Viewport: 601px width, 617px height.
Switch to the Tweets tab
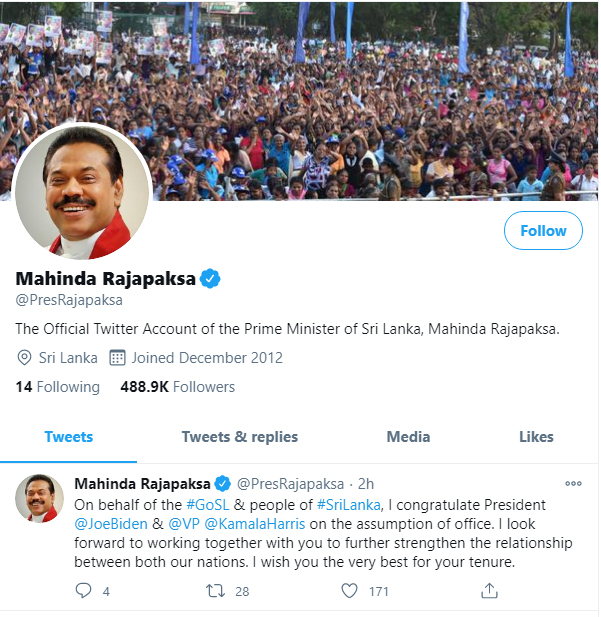point(68,437)
